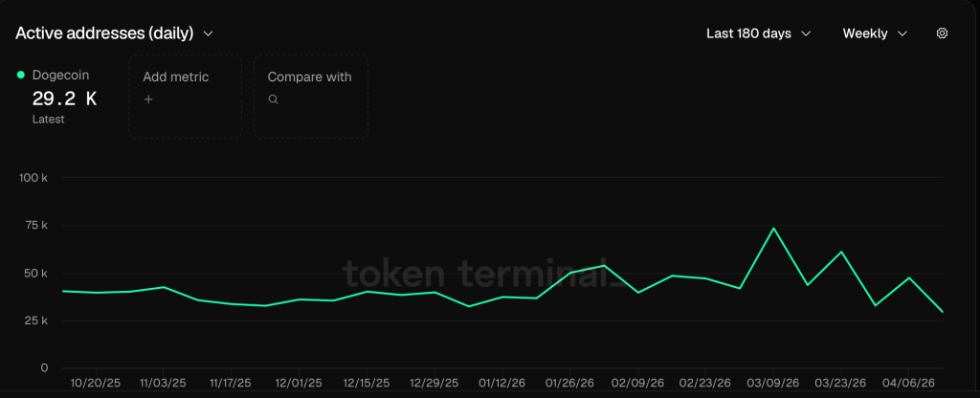The image size is (980, 398).
Task: Click the Dogecoin series label
Action: [60, 75]
